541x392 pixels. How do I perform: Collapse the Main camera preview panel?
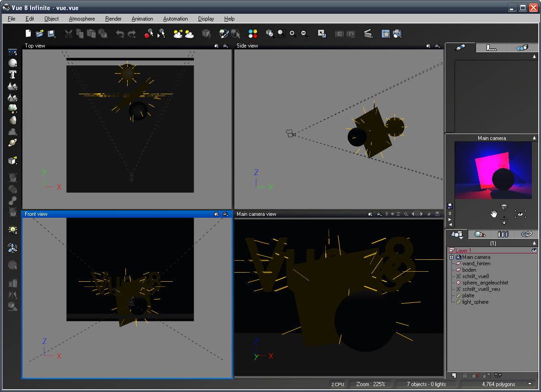(534, 138)
